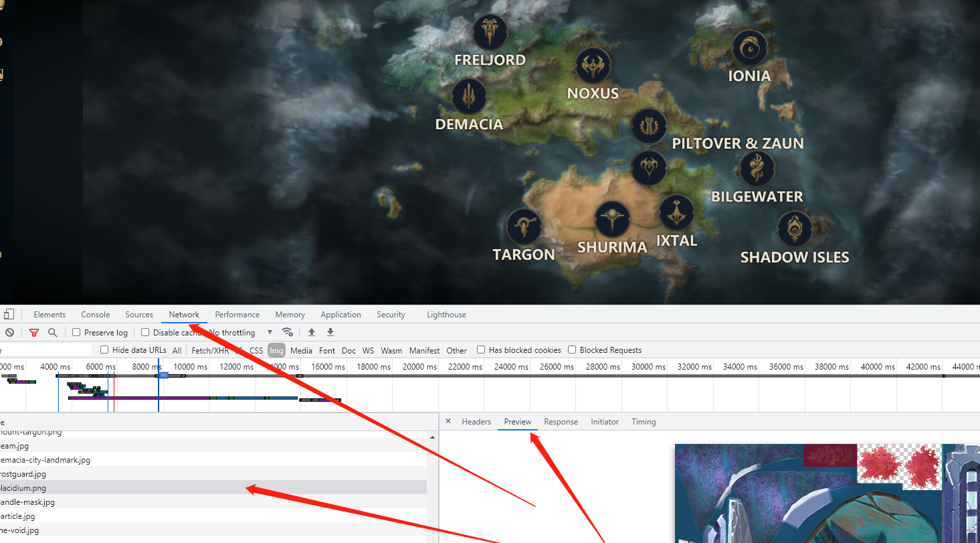The image size is (980, 543).
Task: Tick the Disable cache checkbox
Action: [145, 332]
